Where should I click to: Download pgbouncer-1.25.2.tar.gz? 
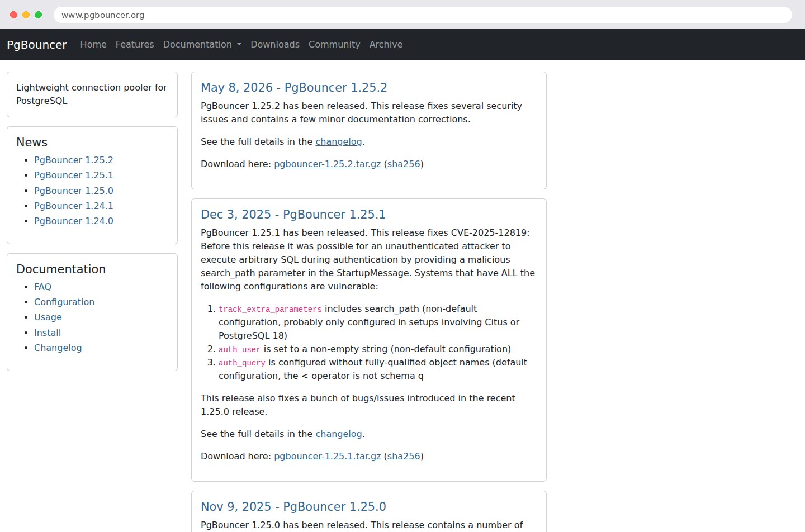[328, 164]
